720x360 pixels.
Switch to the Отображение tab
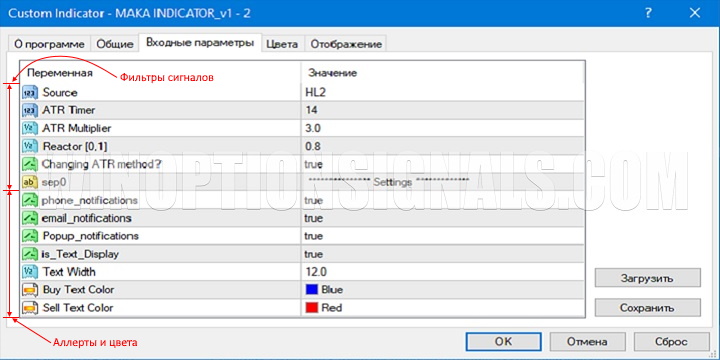pos(346,44)
